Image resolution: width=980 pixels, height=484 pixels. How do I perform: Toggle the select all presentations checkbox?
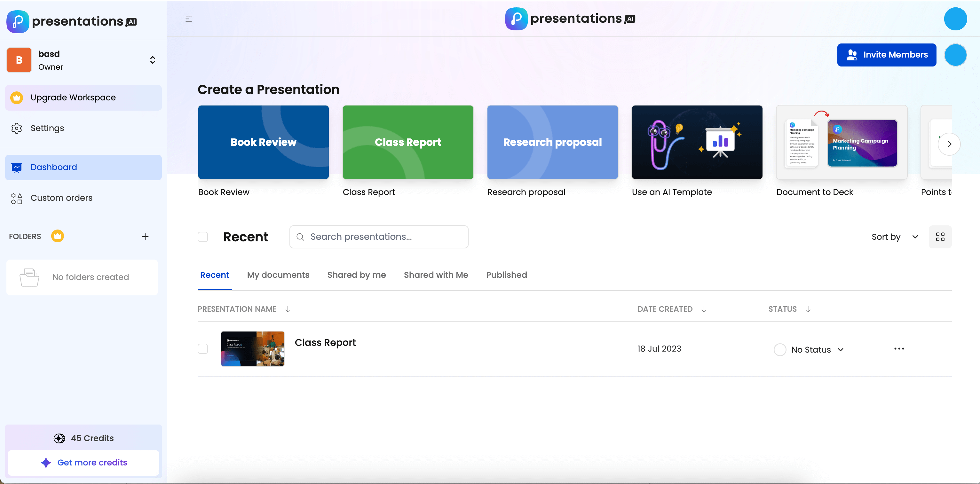[204, 237]
